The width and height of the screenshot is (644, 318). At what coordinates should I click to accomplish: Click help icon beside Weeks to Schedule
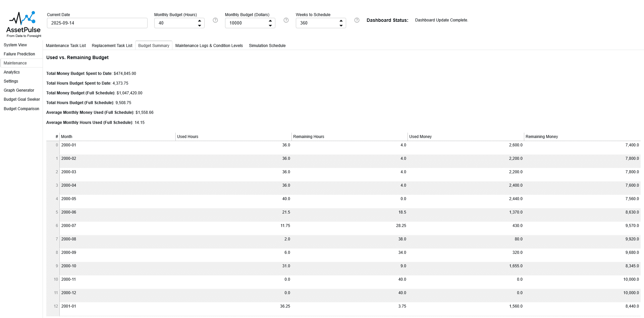pyautogui.click(x=357, y=20)
